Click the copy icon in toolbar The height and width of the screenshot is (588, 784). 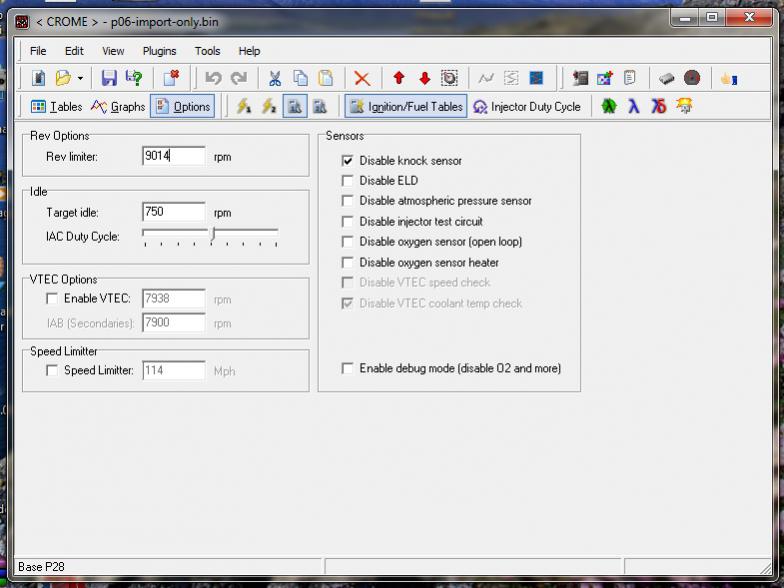pos(300,78)
